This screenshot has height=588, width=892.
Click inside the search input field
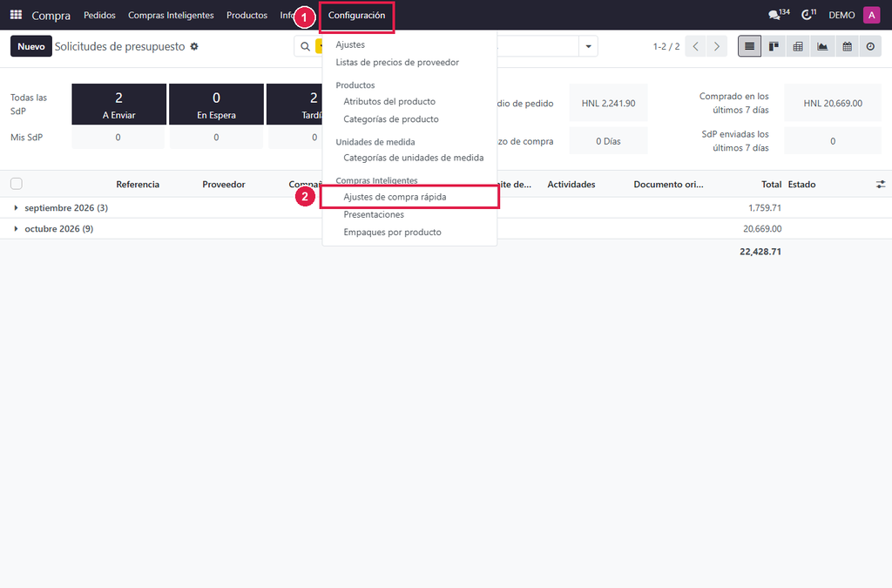click(x=537, y=47)
